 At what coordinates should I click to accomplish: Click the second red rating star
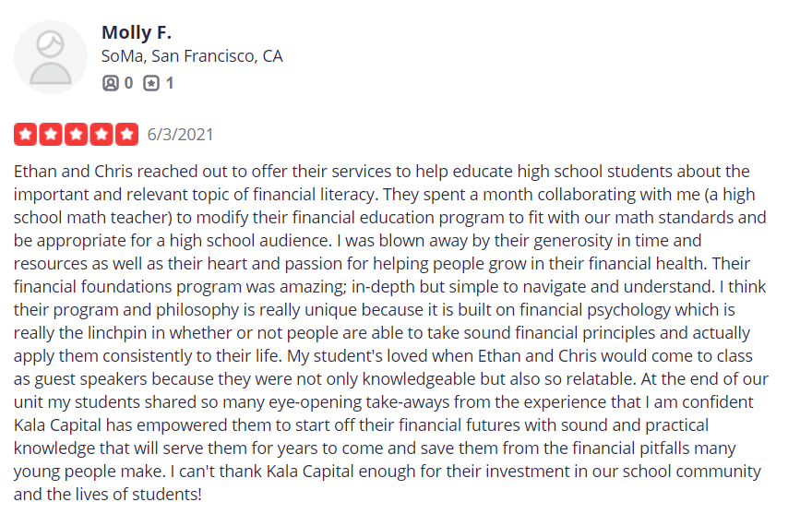[x=51, y=135]
